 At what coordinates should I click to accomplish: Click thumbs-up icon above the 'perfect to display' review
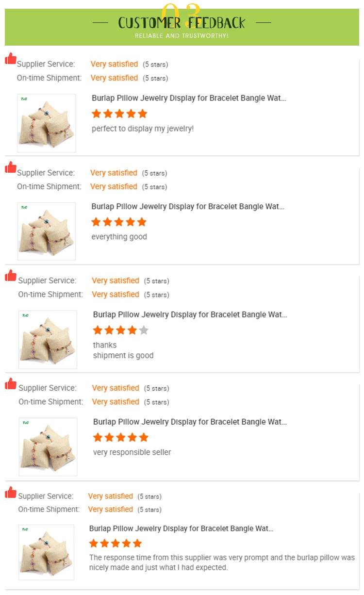(11, 59)
